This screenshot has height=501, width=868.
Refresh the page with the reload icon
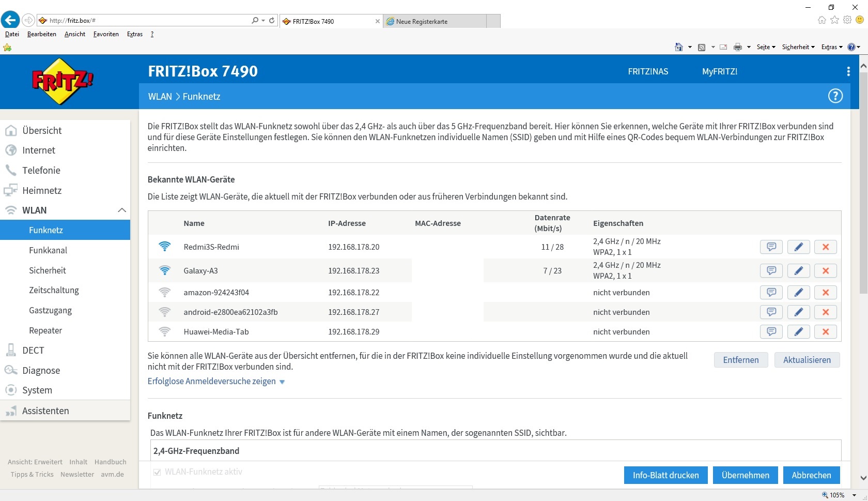[272, 21]
